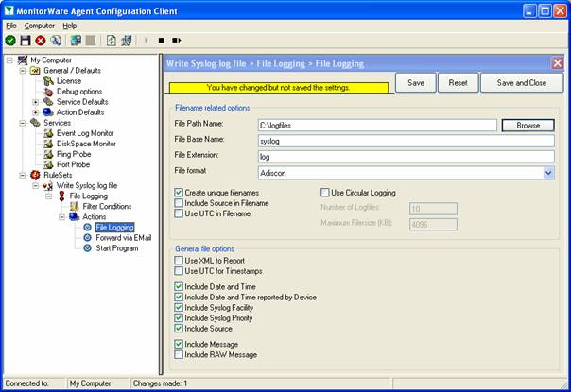
Task: Open the Computer menu
Action: [x=40, y=26]
